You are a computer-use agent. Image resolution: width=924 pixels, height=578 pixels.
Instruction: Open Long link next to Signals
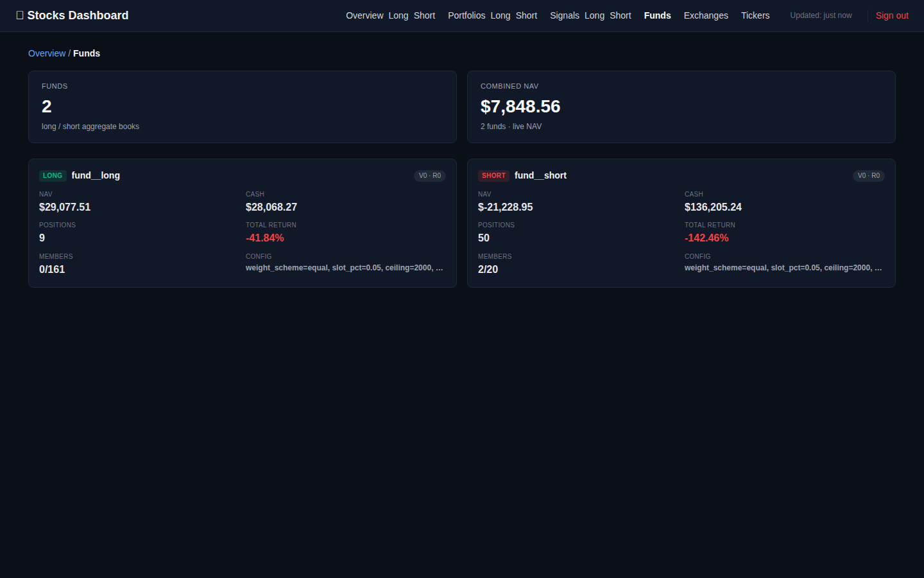point(594,15)
